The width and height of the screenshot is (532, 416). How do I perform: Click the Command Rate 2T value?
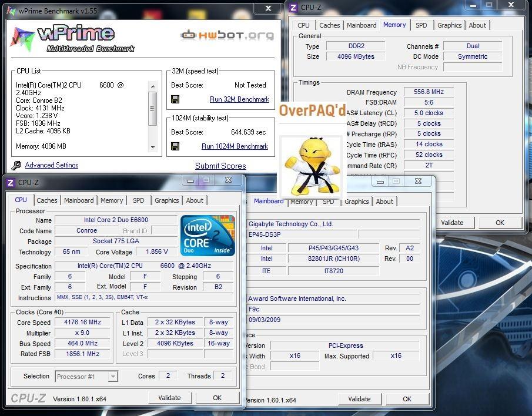pos(429,165)
